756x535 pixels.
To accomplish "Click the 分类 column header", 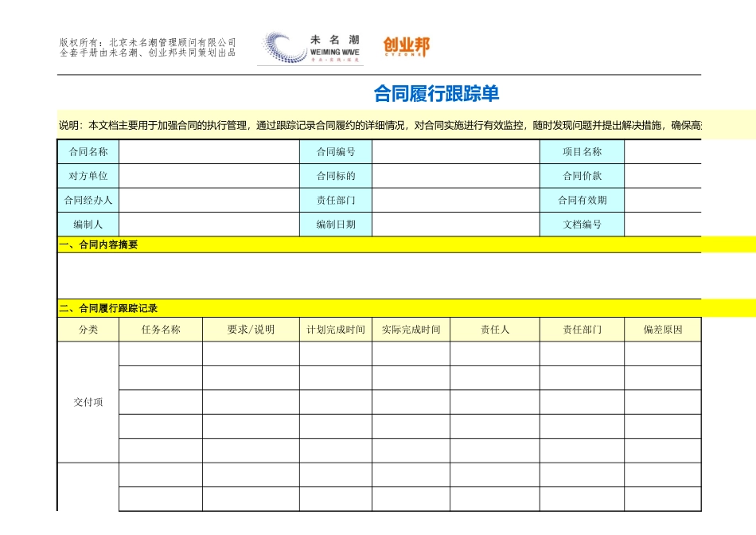I will [x=88, y=328].
